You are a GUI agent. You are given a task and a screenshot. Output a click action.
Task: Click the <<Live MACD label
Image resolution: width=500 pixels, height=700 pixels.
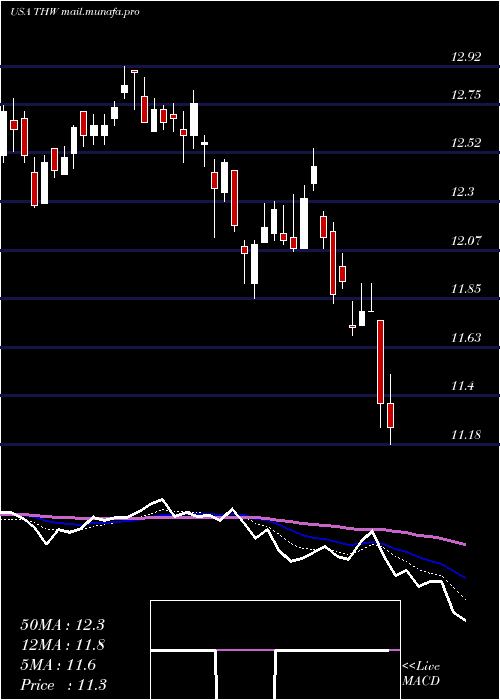(421, 674)
